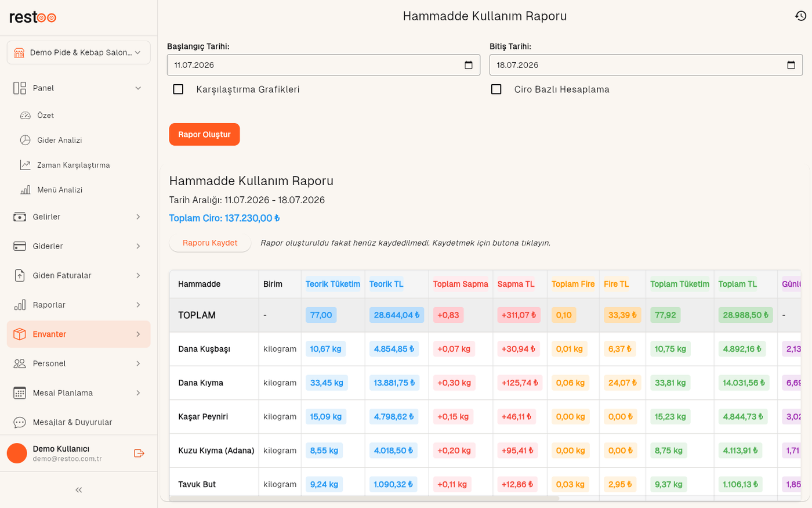Collapse the sidebar with double chevron
The image size is (812, 508).
79,490
